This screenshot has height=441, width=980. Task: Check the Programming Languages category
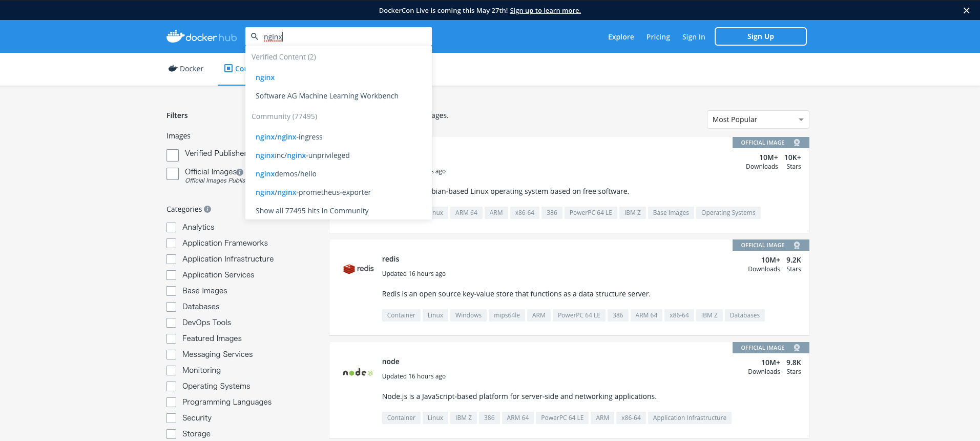[171, 402]
